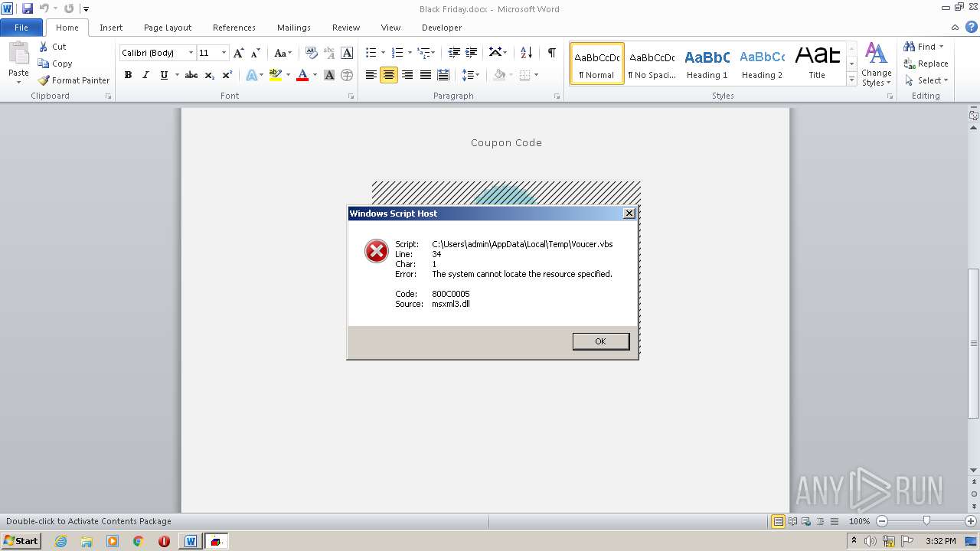Save document from Quick Access Toolbar
The image size is (980, 551).
pos(28,8)
